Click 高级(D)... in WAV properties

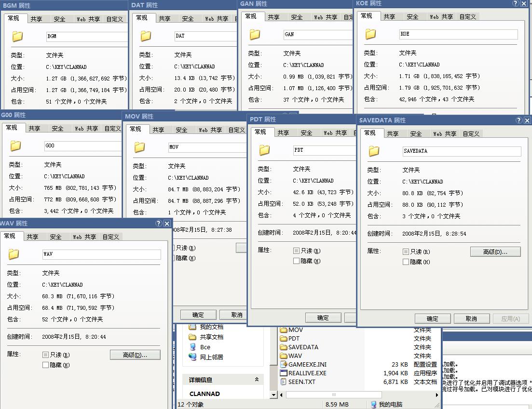[x=135, y=355]
